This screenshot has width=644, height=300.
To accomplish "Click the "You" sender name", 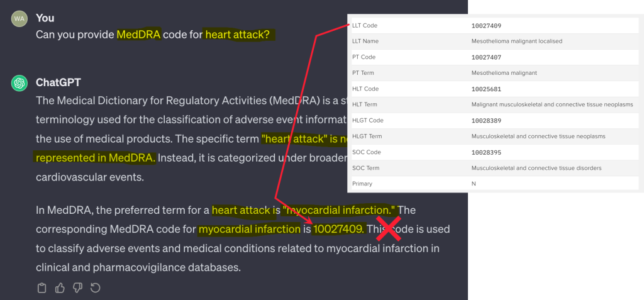I will [x=45, y=18].
